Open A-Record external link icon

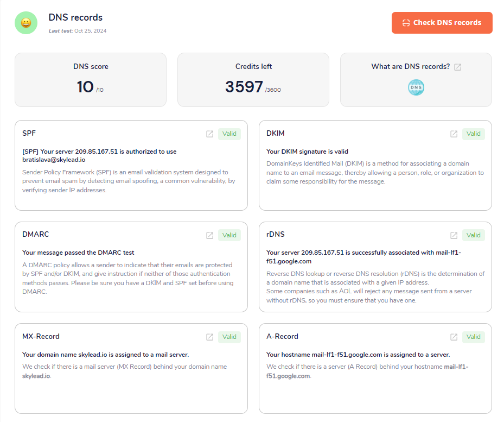click(x=454, y=337)
